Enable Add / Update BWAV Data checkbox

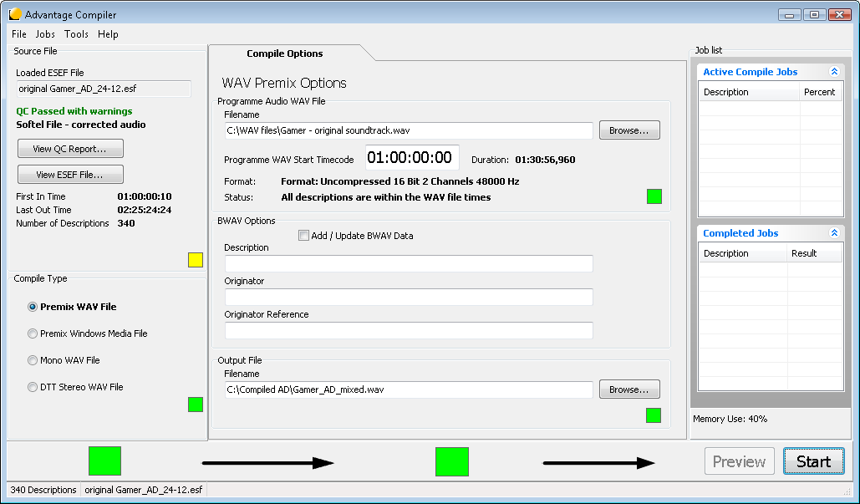[x=304, y=236]
